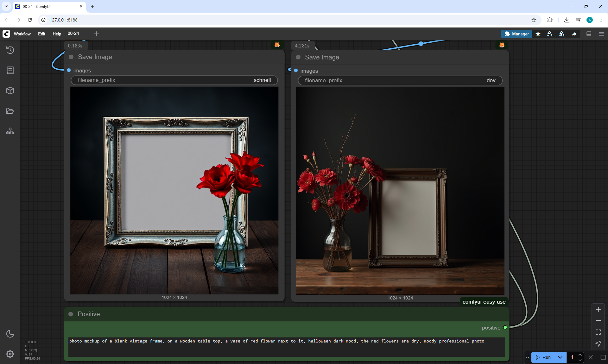Screen dimensions: 608x364
Task: Collapse the schnell Save Image node dot
Action: [71, 57]
